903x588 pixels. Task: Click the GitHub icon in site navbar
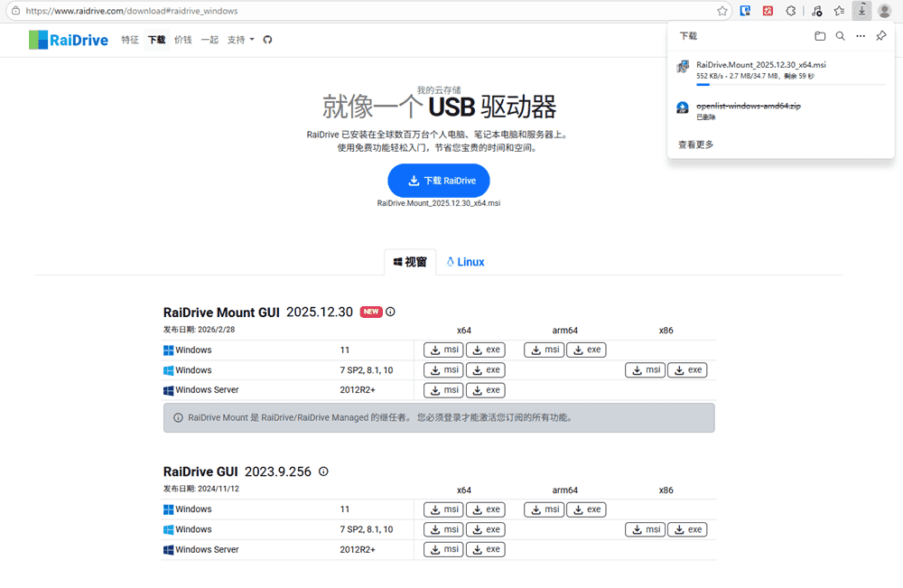pos(267,40)
